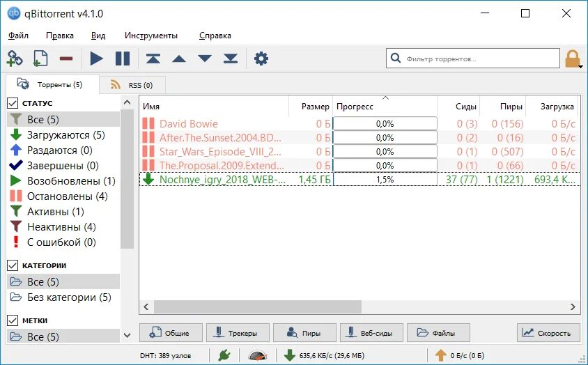This screenshot has width=588, height=365.
Task: Filter by Неактивны (4) status
Action: [x=63, y=227]
